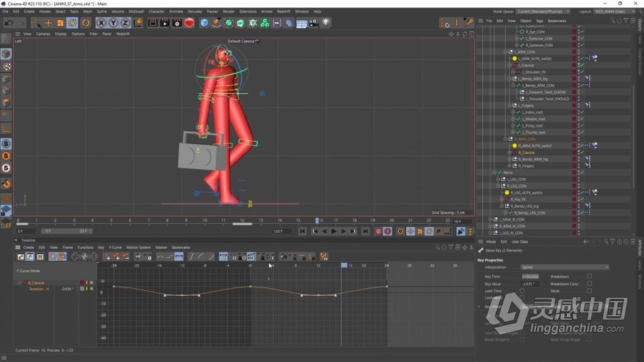Open Edit Render Settings gear clapperboard

(x=177, y=23)
